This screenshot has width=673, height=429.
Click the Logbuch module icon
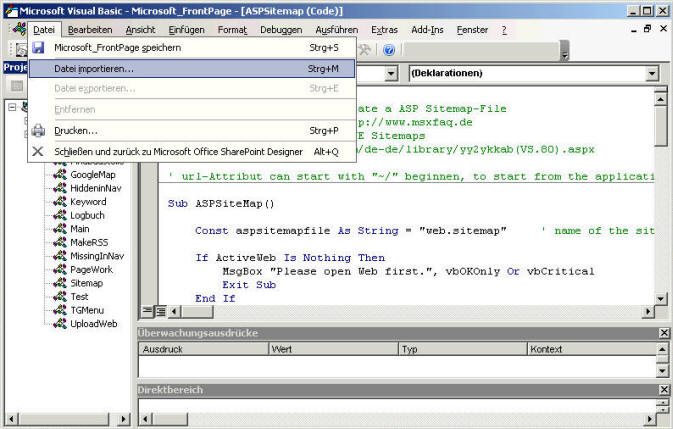[x=60, y=215]
